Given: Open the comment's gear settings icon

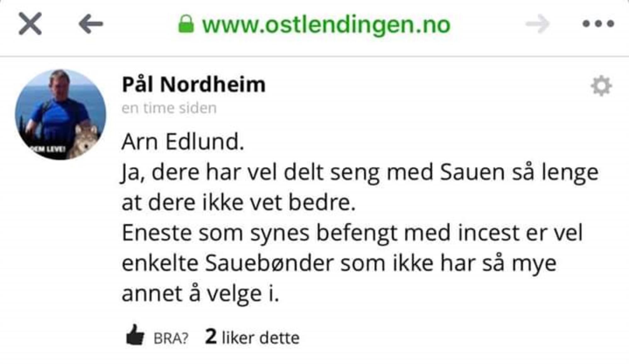Looking at the screenshot, I should [601, 85].
